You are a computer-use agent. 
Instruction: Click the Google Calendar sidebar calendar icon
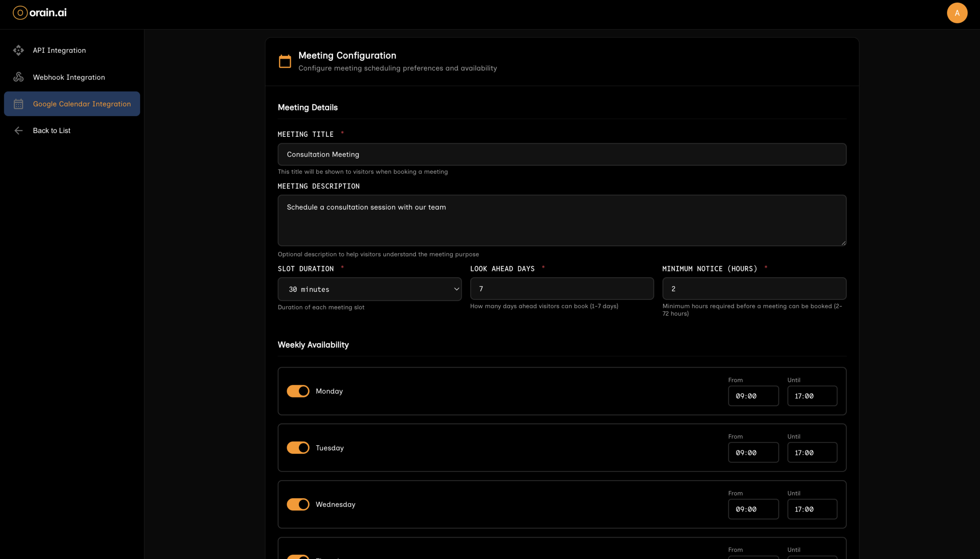coord(18,104)
